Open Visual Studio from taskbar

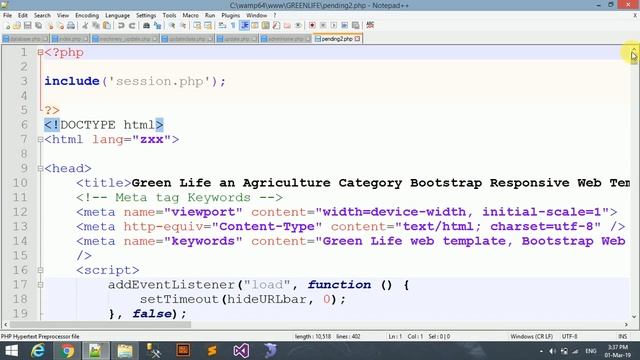pyautogui.click(x=241, y=351)
